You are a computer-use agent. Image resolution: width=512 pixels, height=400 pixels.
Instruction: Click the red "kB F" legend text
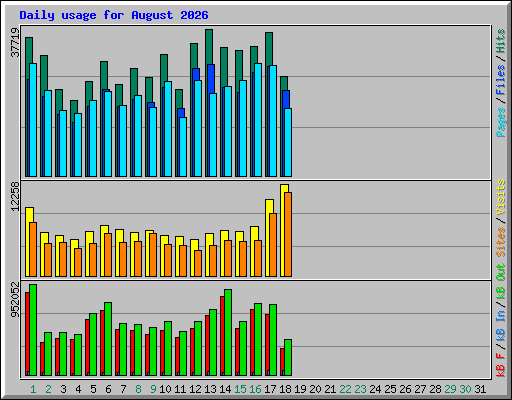[x=501, y=365]
